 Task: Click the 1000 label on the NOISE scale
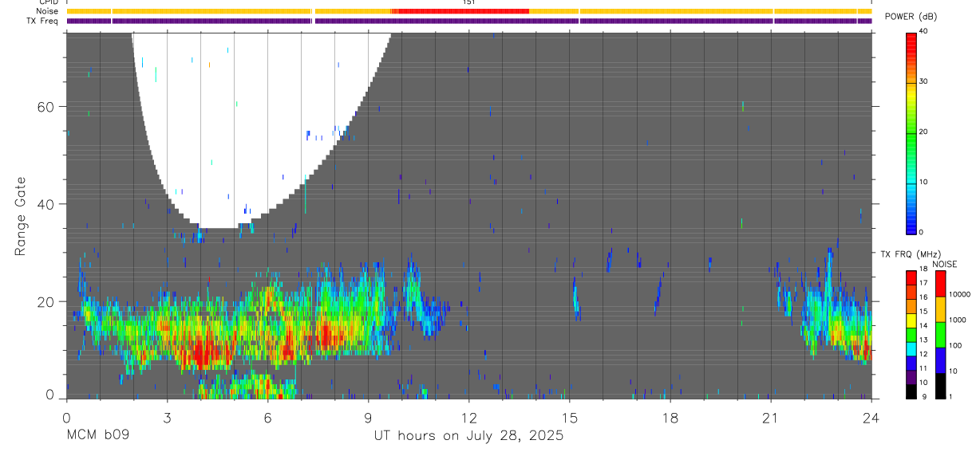tap(958, 320)
